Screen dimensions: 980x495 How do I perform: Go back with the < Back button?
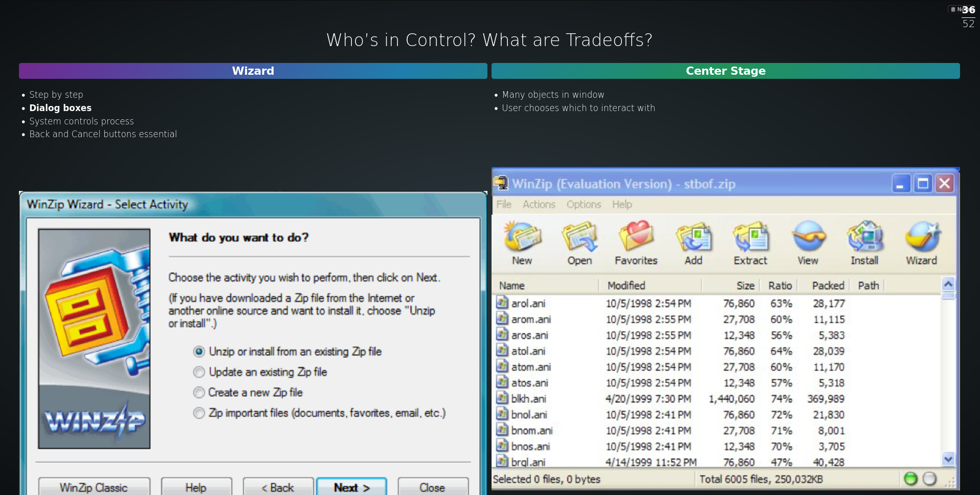coord(278,487)
